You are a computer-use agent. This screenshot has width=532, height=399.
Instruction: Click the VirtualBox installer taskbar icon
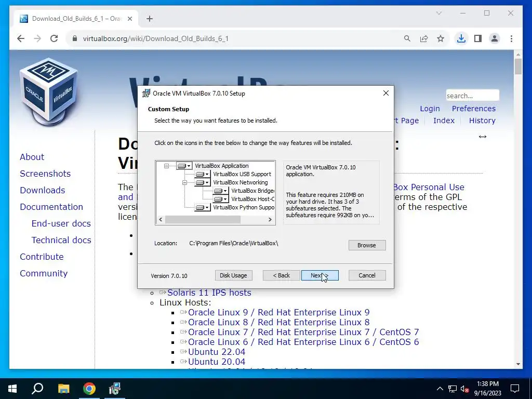(115, 389)
